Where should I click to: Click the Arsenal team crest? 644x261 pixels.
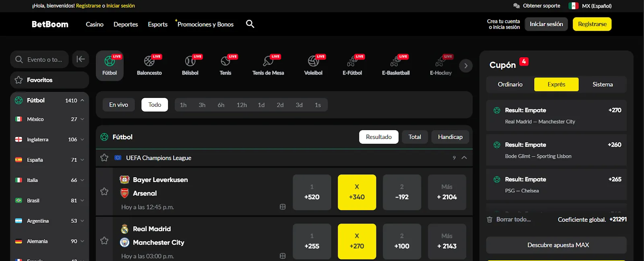click(x=124, y=193)
